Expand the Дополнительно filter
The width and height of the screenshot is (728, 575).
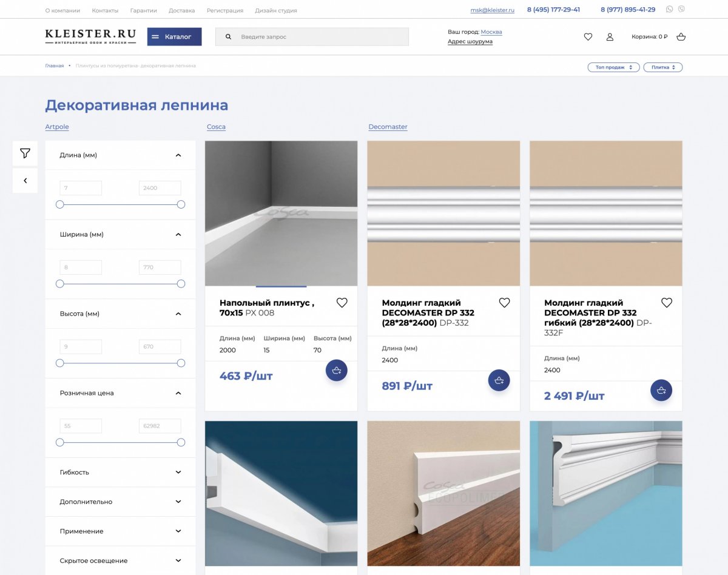coord(178,502)
